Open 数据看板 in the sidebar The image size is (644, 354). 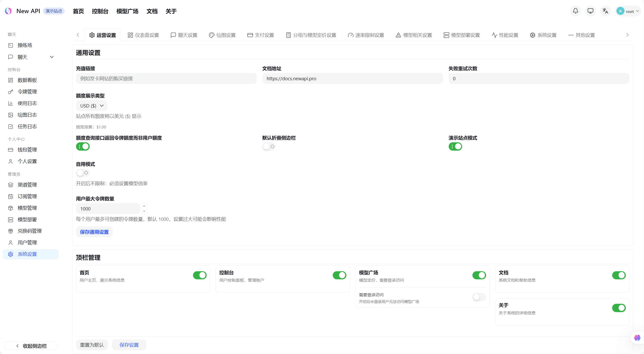27,80
